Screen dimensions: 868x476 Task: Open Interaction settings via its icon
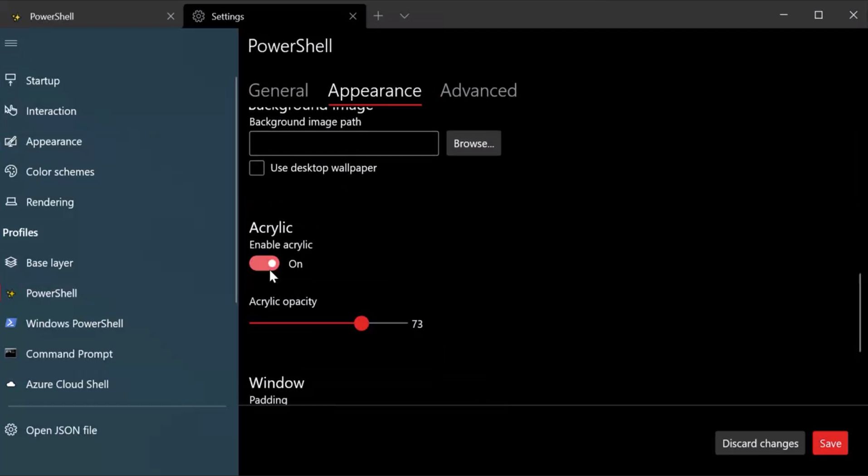pyautogui.click(x=10, y=111)
